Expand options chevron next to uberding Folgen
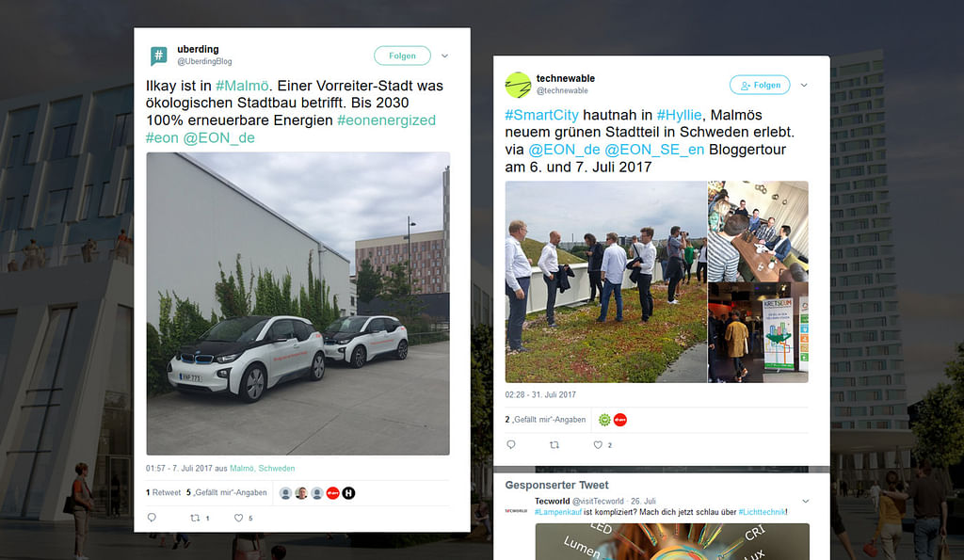The image size is (964, 560). point(444,56)
